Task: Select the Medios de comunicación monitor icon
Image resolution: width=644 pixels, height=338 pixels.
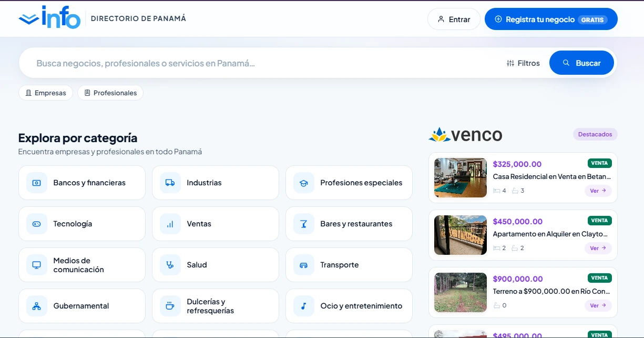Action: (x=37, y=265)
